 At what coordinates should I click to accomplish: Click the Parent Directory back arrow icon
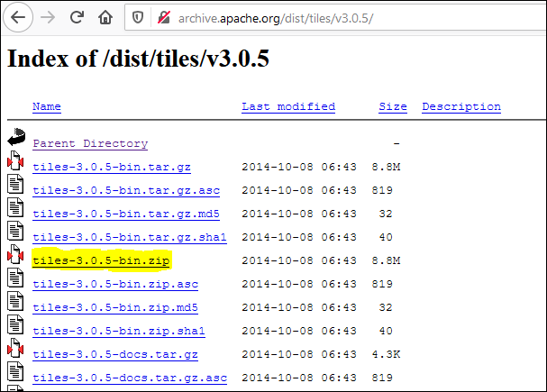click(x=16, y=137)
